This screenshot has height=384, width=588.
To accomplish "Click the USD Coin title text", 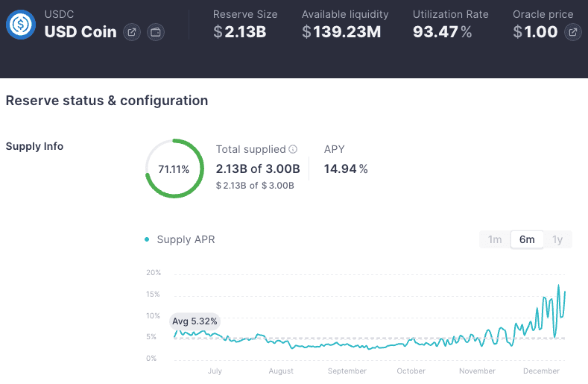I will [80, 32].
